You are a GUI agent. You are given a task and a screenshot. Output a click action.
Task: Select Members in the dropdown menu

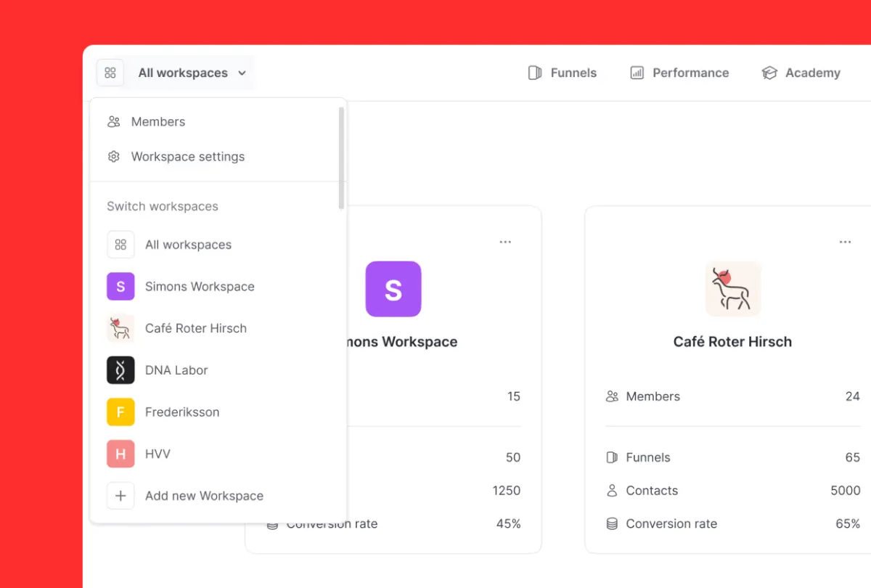[x=215, y=122]
